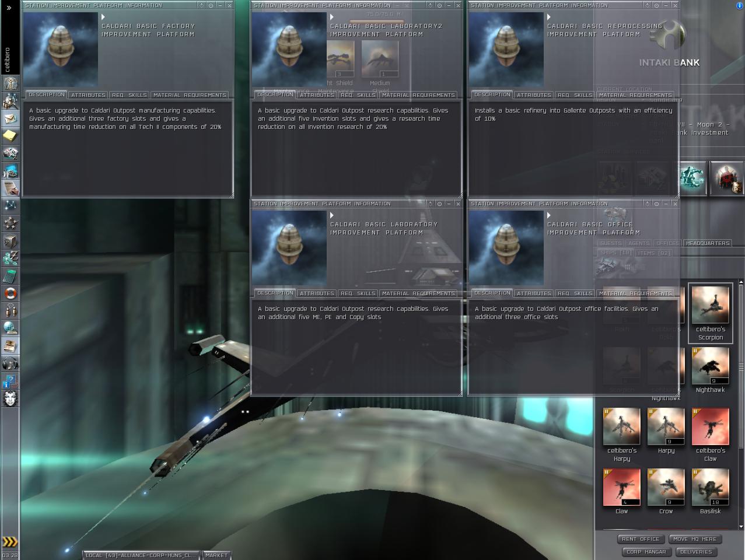Viewport: 745px width, 560px height.
Task: Open the Calculator sidebar icon
Action: click(10, 276)
